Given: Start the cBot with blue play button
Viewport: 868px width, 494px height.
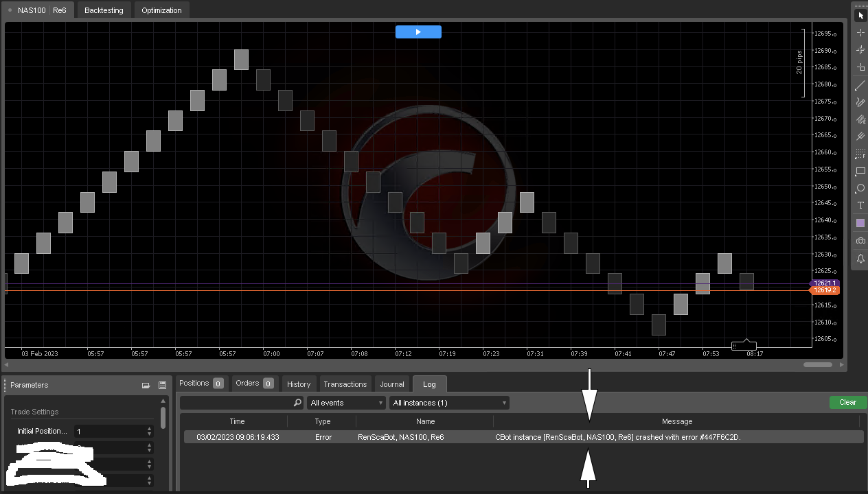Looking at the screenshot, I should (418, 32).
